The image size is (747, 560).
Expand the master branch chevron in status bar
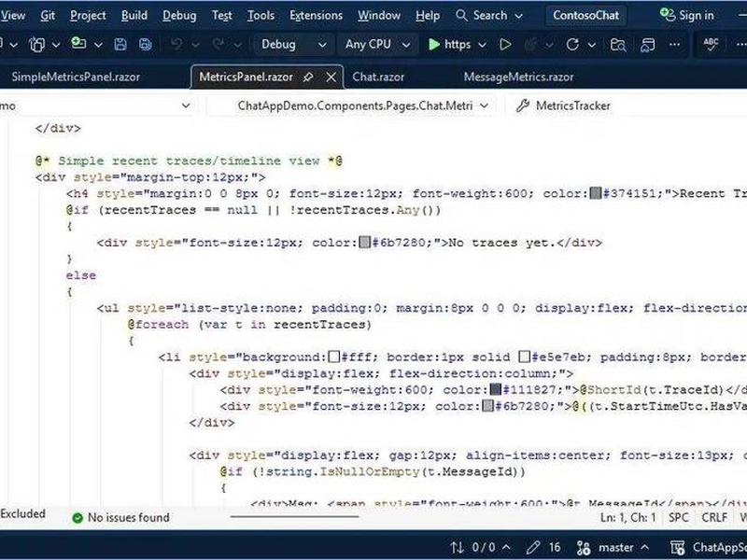coord(644,547)
